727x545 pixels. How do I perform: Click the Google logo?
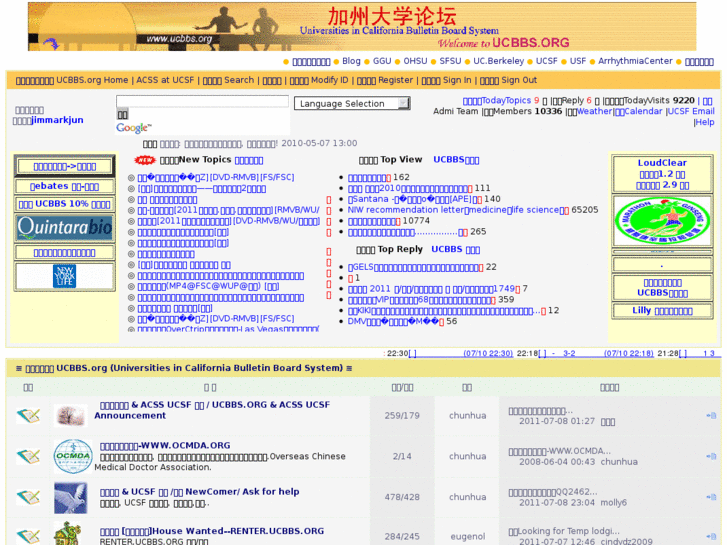(134, 128)
